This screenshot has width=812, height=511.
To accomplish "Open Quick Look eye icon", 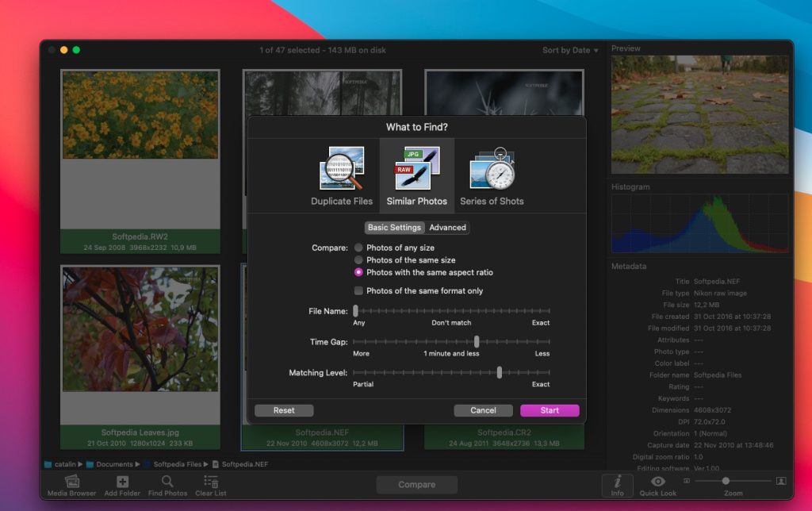I will pyautogui.click(x=657, y=482).
